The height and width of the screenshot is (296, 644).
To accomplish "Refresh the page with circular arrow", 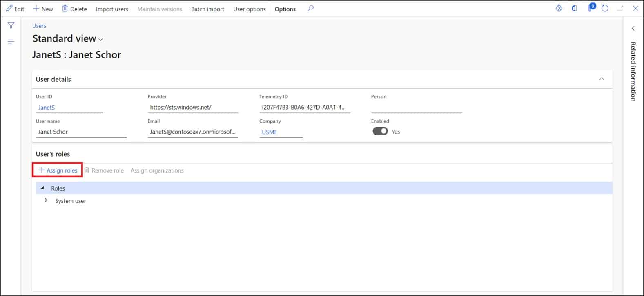I will [x=605, y=9].
